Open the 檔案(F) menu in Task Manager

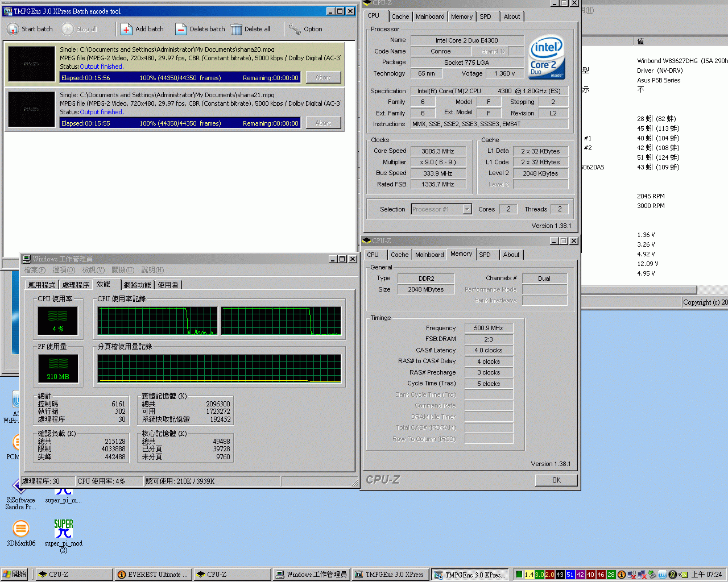pyautogui.click(x=35, y=270)
